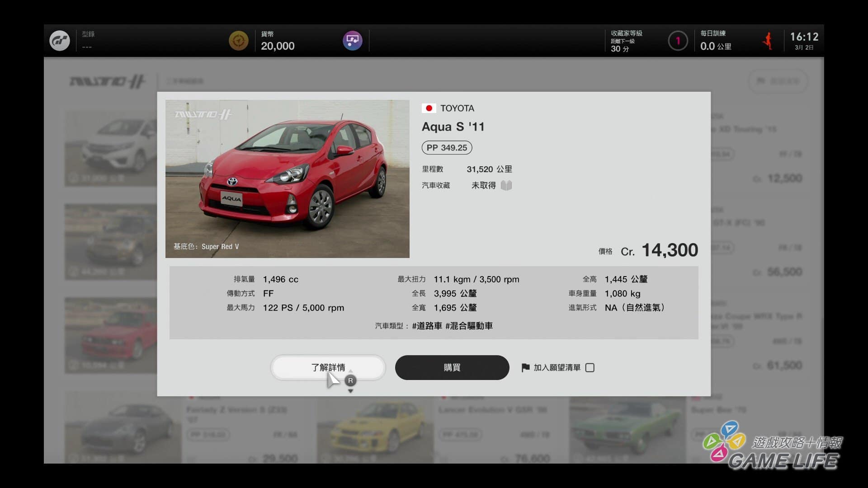Screen dimensions: 868x488
Task: Click the red running man icon
Action: (x=767, y=41)
